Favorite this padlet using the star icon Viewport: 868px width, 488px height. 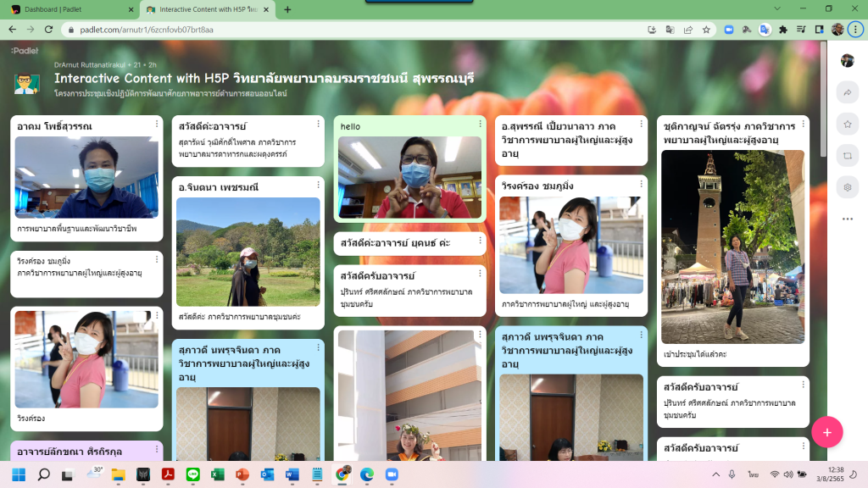(x=847, y=124)
